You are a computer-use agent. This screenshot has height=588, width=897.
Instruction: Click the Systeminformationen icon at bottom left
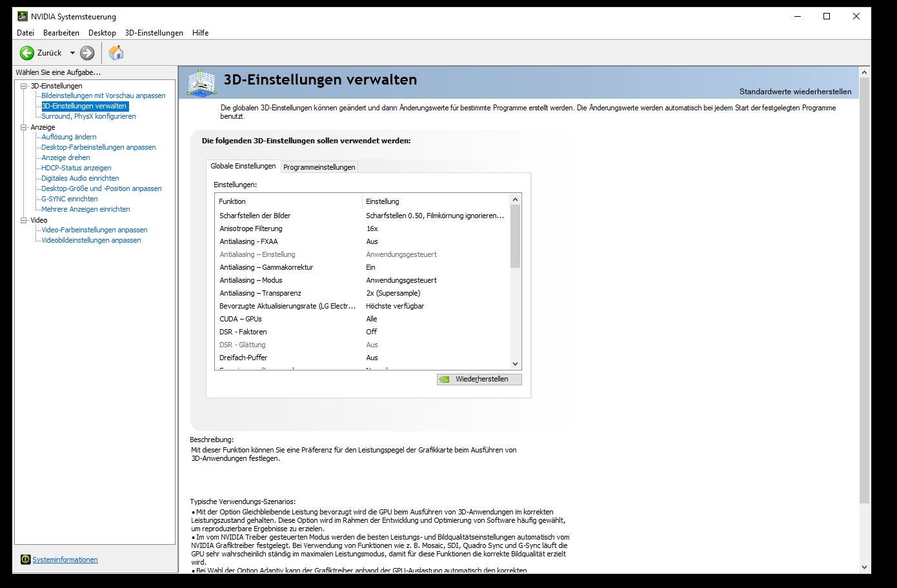[25, 560]
